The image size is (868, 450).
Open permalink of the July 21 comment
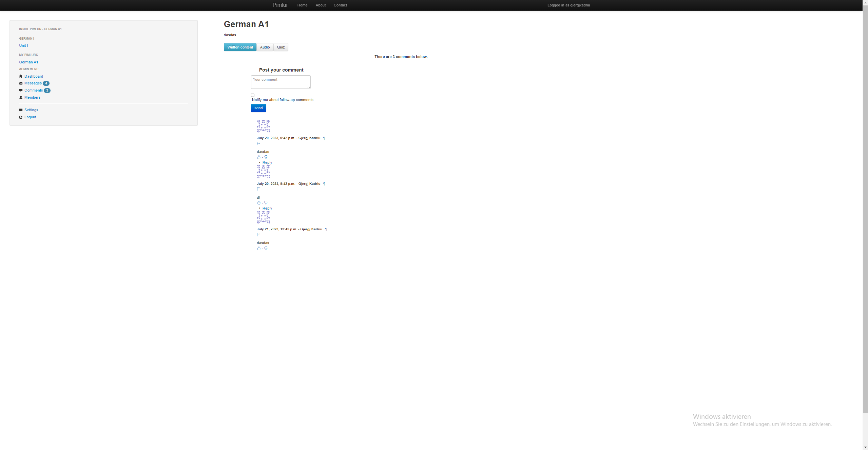point(326,229)
